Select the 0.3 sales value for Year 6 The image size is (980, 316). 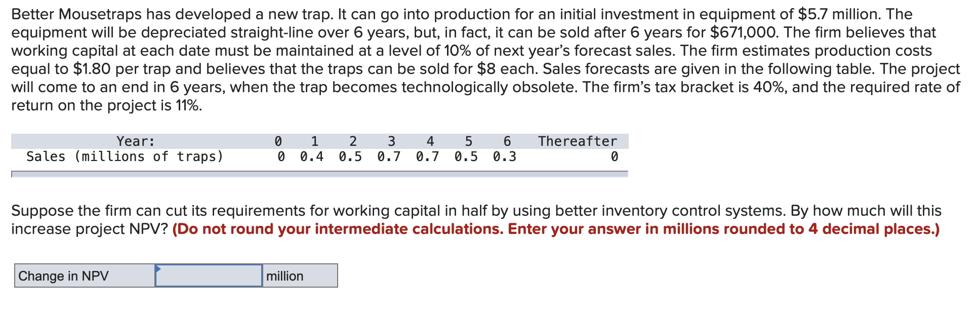click(x=504, y=156)
